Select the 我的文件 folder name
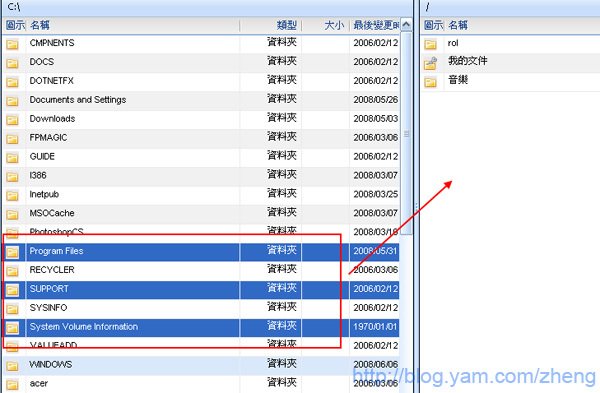The image size is (600, 393). tap(468, 61)
